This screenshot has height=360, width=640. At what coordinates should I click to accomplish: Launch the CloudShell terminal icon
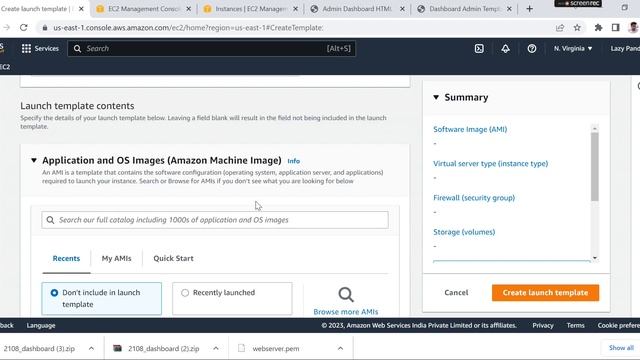[x=479, y=49]
